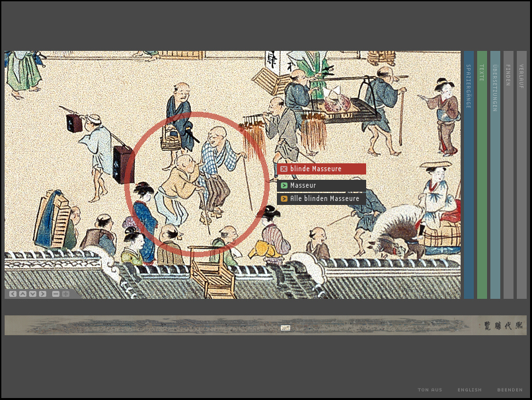Viewport: 532px width, 400px height.
Task: Select 'Alle blinden Masseure' in the popup
Action: pos(321,198)
